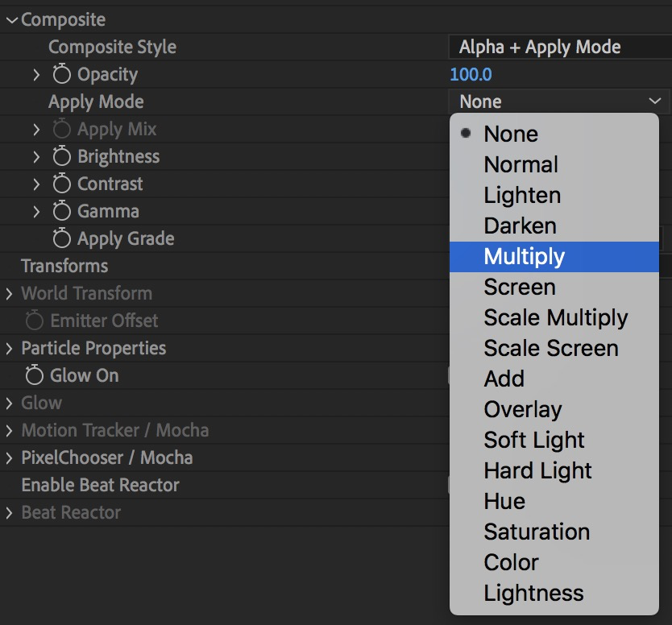Enable keyframing with Contrast stopwatch
Image resolution: width=672 pixels, height=625 pixels.
(x=62, y=184)
